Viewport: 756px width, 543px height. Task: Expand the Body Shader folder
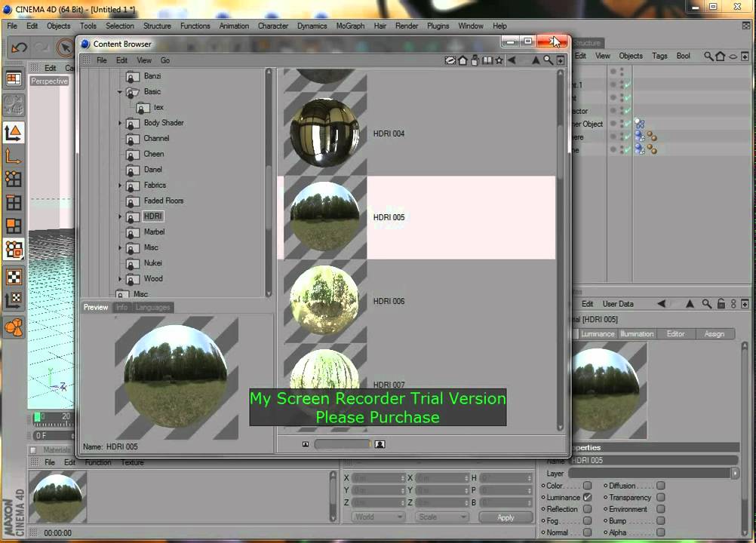tap(119, 123)
